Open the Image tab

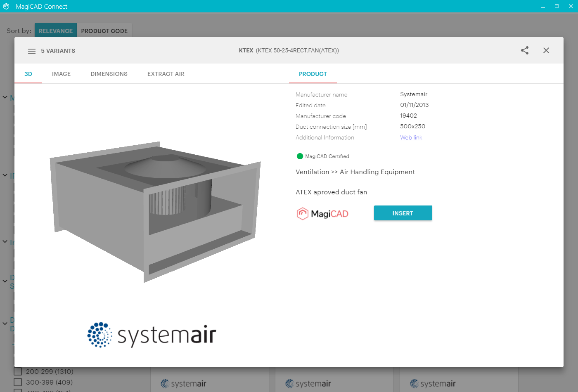point(61,74)
